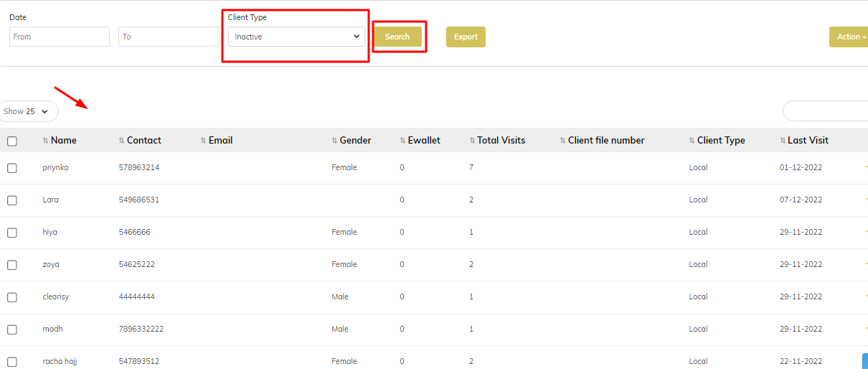Viewport: 868px width, 369px height.
Task: Sort by Contact column arrows
Action: coord(122,141)
